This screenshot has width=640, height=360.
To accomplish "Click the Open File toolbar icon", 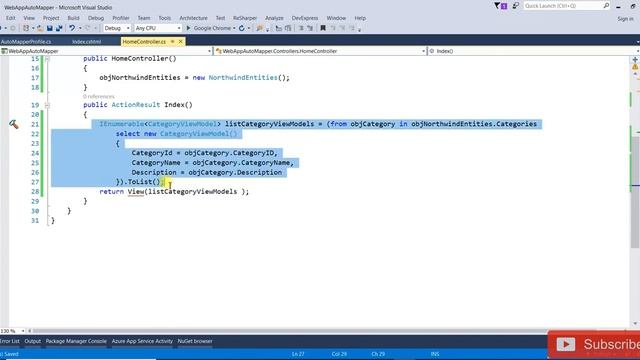I will (x=40, y=28).
